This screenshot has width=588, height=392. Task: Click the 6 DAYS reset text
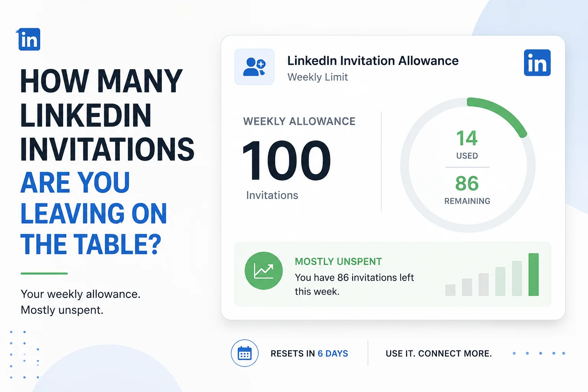(333, 353)
